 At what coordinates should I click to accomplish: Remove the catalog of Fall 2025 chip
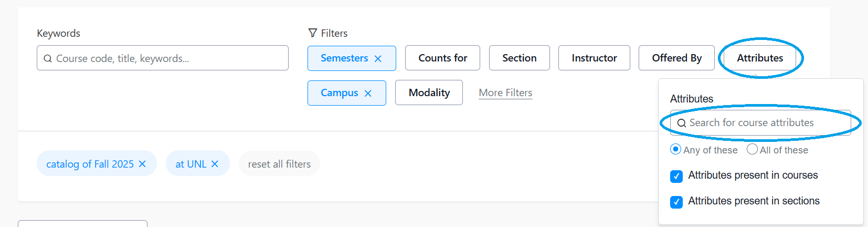point(142,164)
